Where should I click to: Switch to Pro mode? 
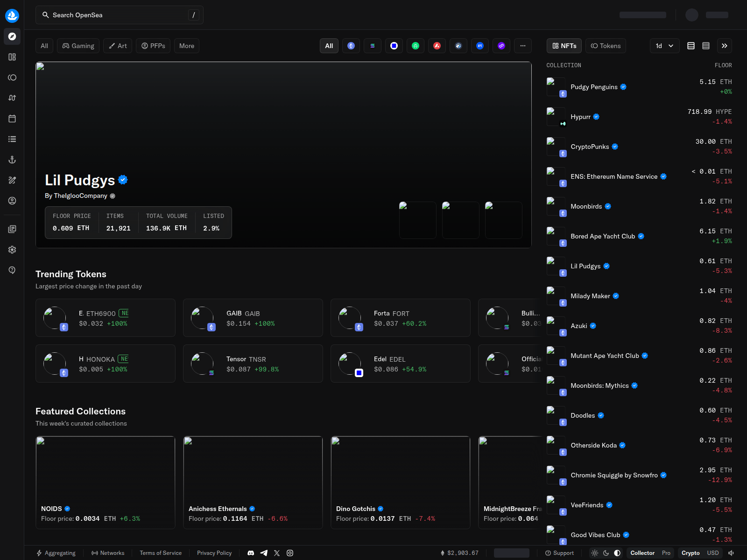click(666, 553)
